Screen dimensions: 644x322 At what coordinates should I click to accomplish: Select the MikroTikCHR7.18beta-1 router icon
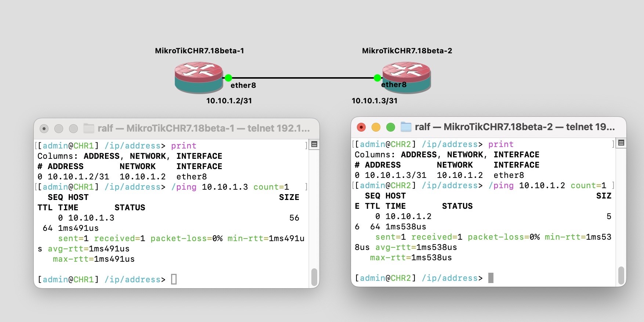coord(199,78)
